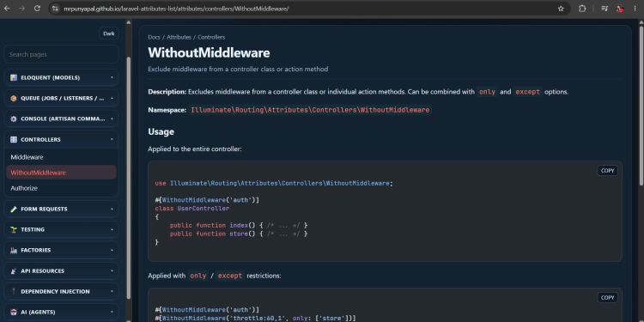Screen dimensions: 644x322
Task: Click the Queue (Jobs / Listeners) box icon
Action: coord(14,98)
